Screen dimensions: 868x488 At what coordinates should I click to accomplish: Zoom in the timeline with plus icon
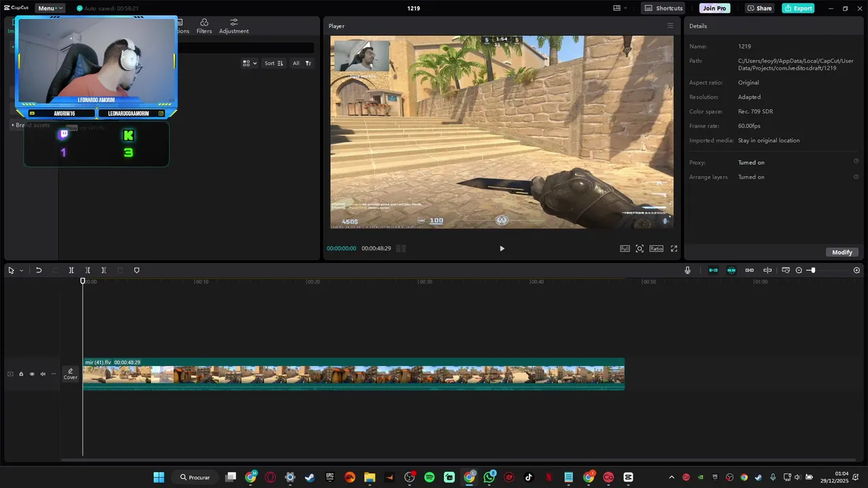click(x=856, y=270)
